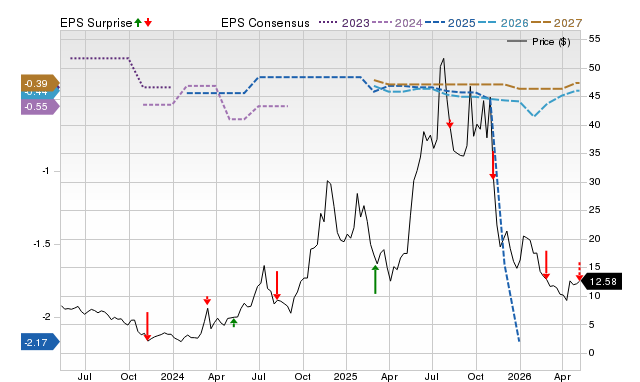
Task: Select the 2025 dark blue legend entry
Action: pos(450,23)
